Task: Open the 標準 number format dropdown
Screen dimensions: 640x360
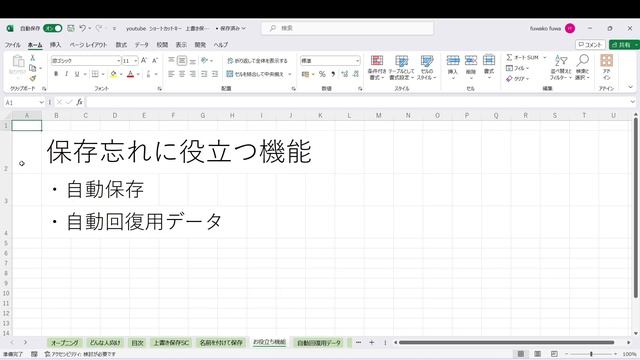Action: (358, 61)
